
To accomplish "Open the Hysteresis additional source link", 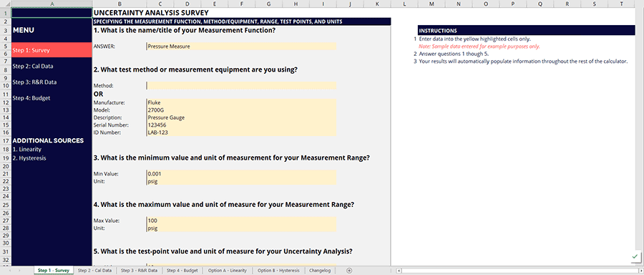I will point(29,158).
